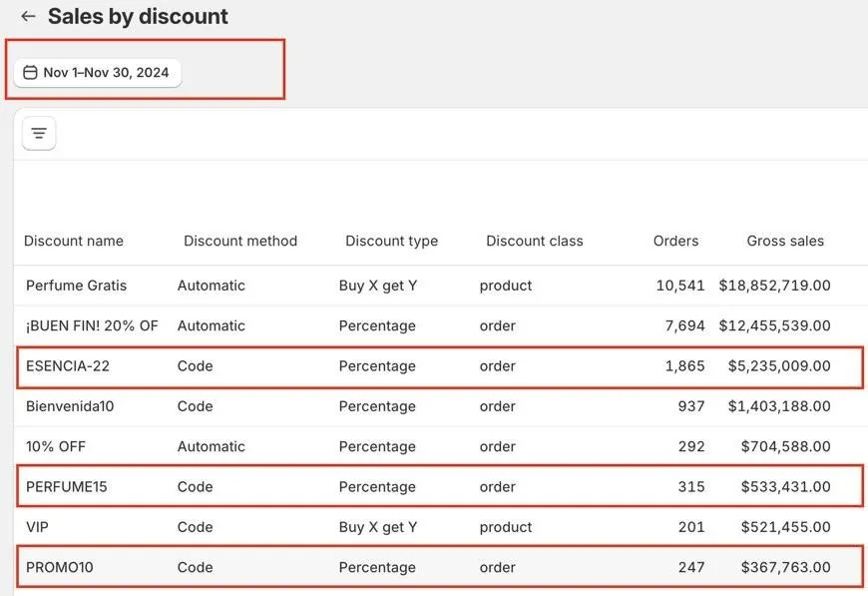This screenshot has width=868, height=596.
Task: Click the back arrow icon
Action: coord(28,17)
